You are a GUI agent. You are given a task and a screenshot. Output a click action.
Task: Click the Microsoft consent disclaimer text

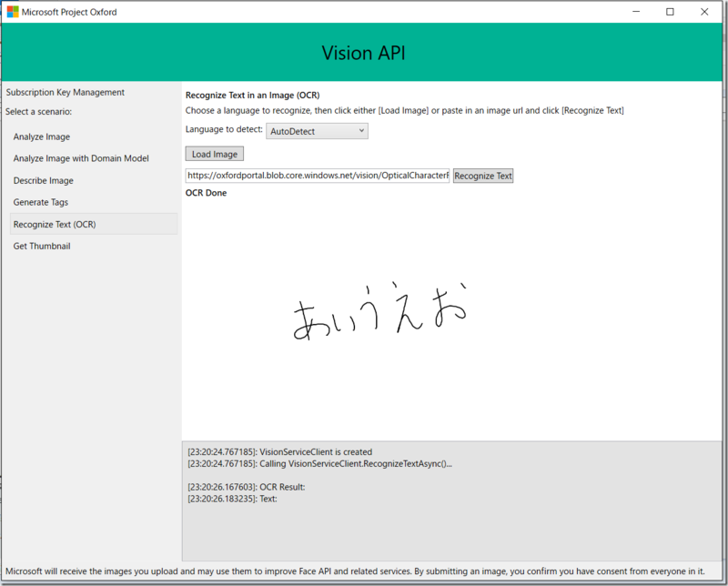coord(355,571)
